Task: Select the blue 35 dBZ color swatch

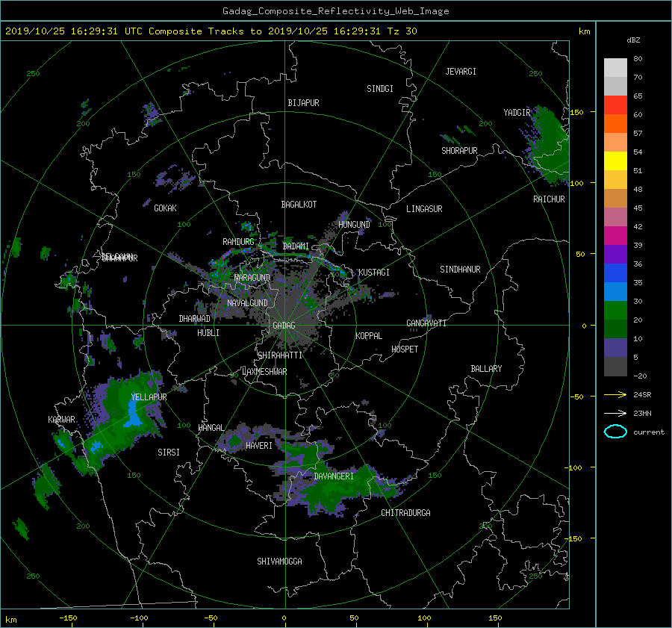Action: (x=615, y=273)
